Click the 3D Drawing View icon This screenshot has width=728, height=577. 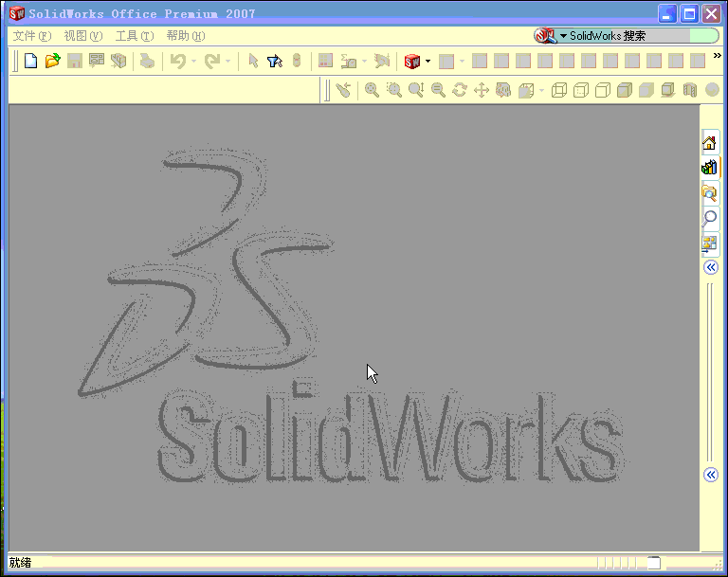click(x=503, y=90)
